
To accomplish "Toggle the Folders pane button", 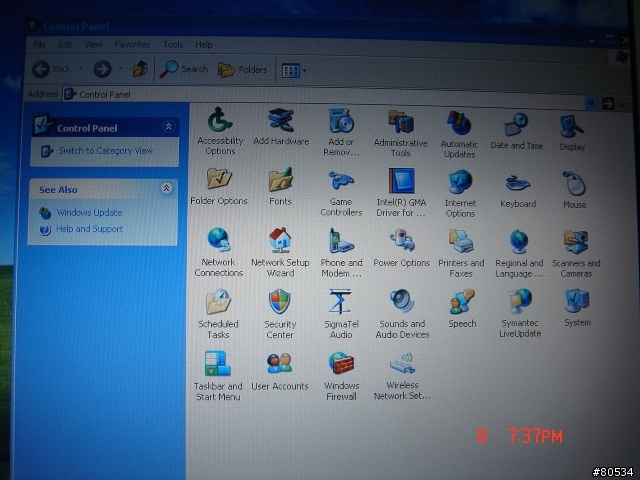I will click(x=243, y=70).
